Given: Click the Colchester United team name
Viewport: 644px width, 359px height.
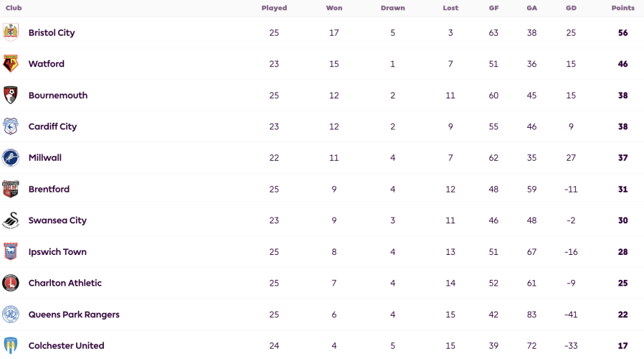Looking at the screenshot, I should click(x=66, y=346).
